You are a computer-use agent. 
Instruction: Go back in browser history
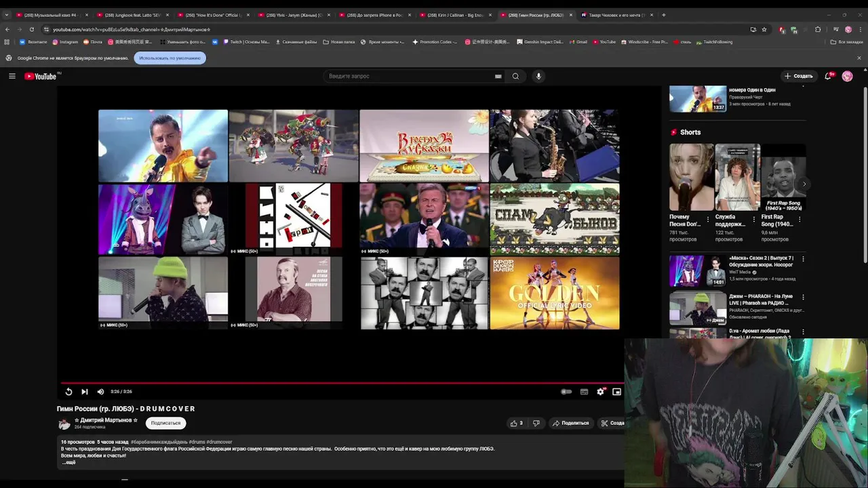click(7, 29)
